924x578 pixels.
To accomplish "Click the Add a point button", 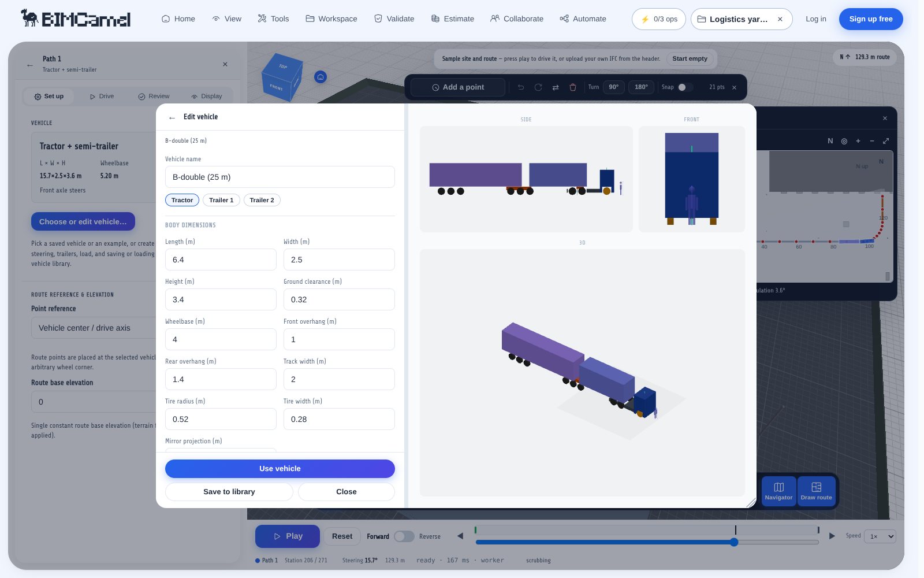I will point(458,87).
